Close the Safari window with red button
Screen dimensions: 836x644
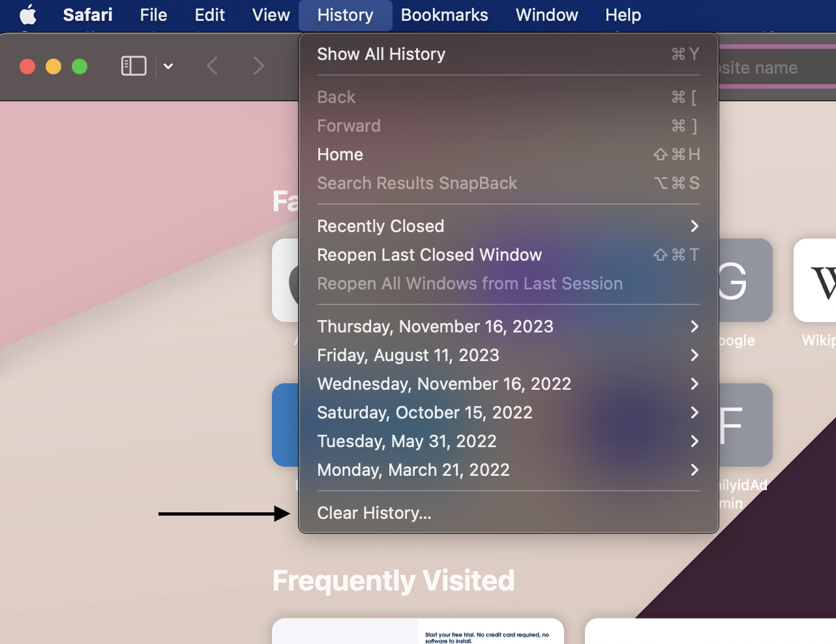click(27, 66)
